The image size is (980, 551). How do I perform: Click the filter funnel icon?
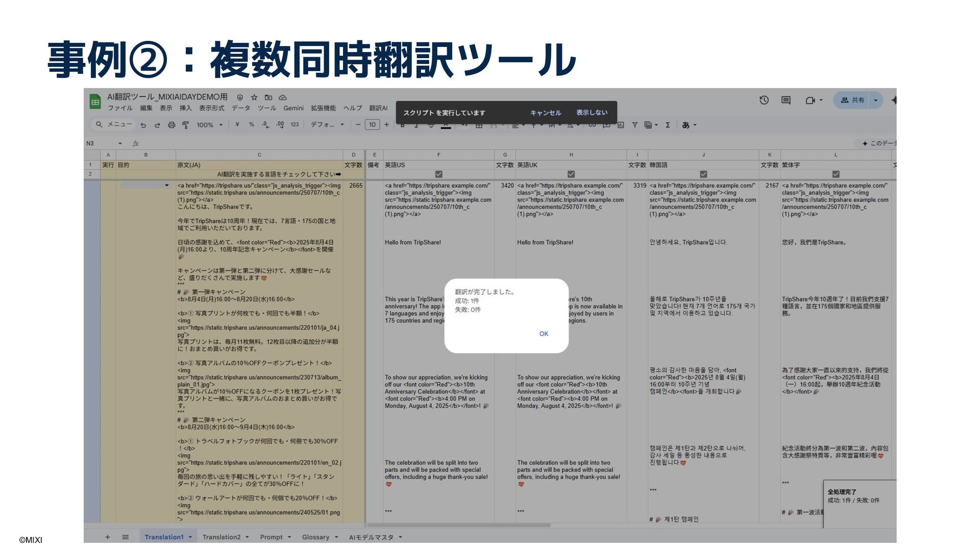[634, 125]
